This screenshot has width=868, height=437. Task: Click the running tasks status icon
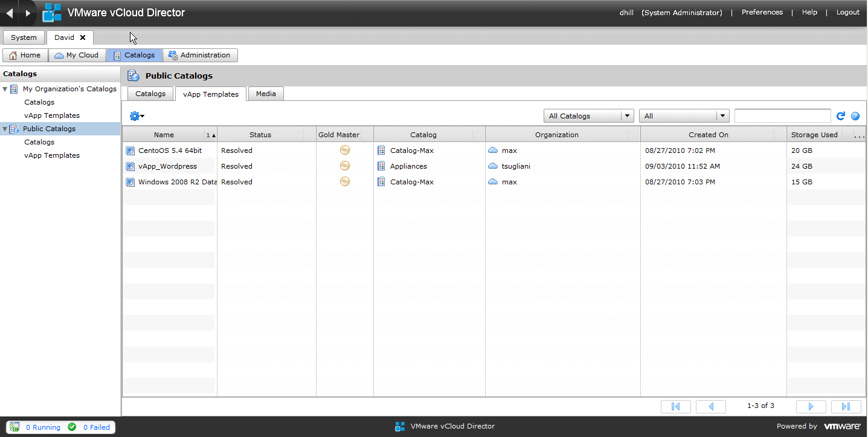point(15,427)
